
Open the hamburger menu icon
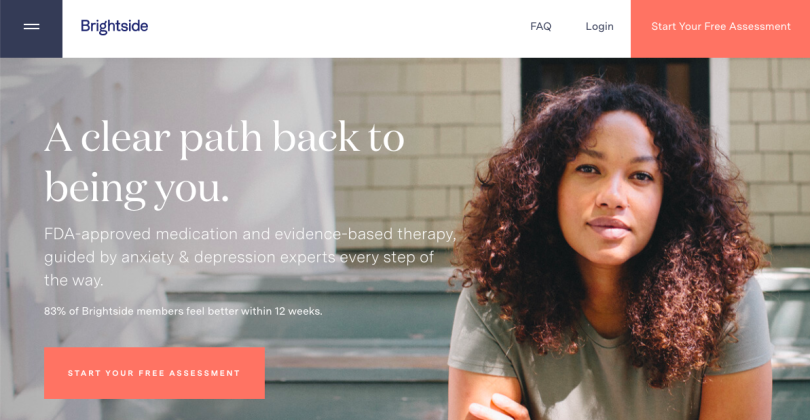point(32,27)
